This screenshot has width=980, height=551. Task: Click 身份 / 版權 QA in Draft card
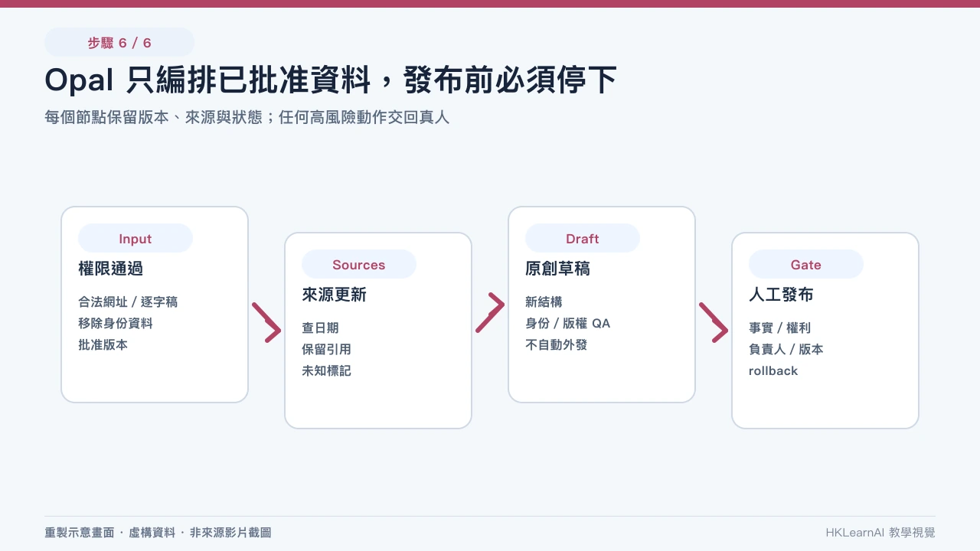tap(568, 323)
